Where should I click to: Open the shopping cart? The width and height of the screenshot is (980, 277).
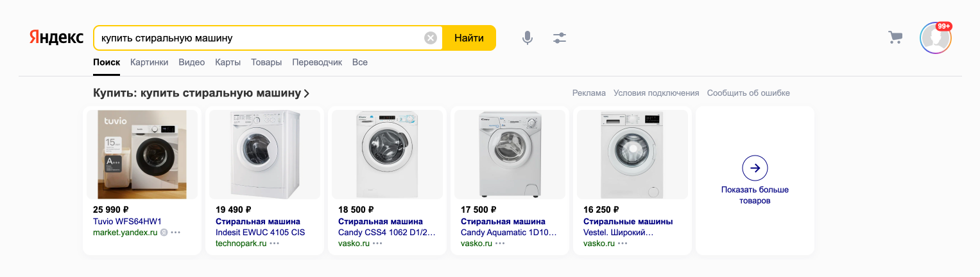[x=895, y=38]
